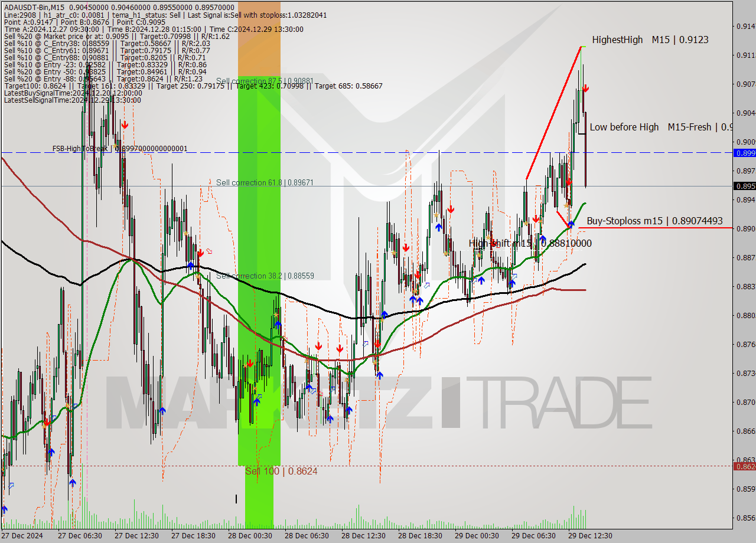Click the High-shift m15 | 0.88810000 label
This screenshot has height=543, width=756.
(x=530, y=243)
